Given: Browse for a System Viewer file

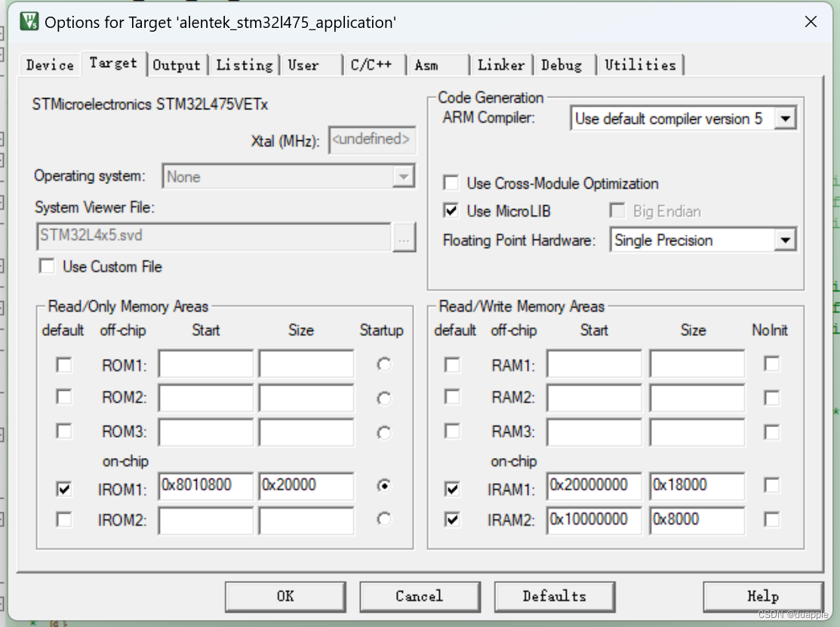Looking at the screenshot, I should click(404, 237).
